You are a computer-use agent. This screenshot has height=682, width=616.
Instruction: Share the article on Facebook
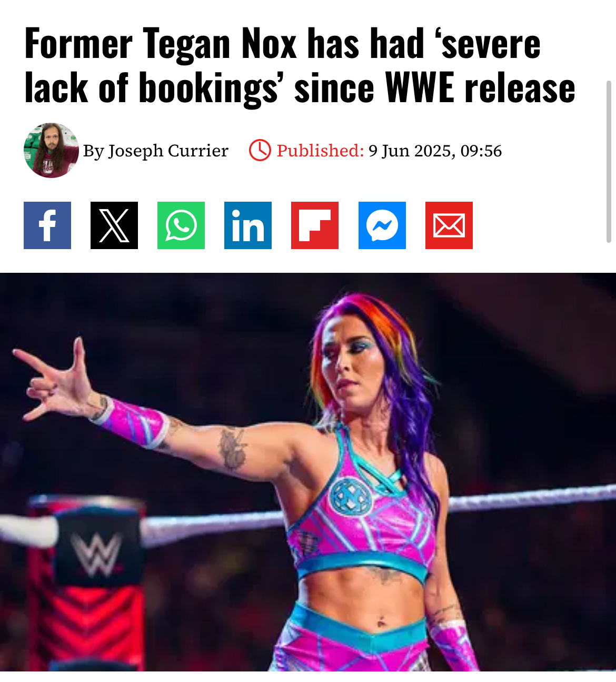coord(47,225)
